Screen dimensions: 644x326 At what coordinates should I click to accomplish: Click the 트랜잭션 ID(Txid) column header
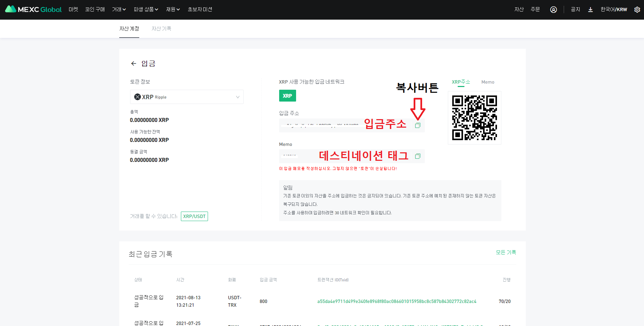[333, 280]
